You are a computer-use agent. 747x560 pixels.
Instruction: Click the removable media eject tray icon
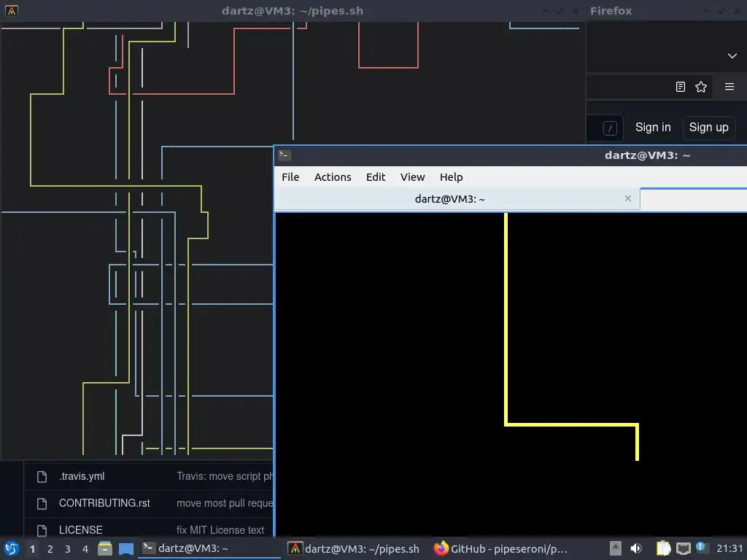click(x=616, y=548)
